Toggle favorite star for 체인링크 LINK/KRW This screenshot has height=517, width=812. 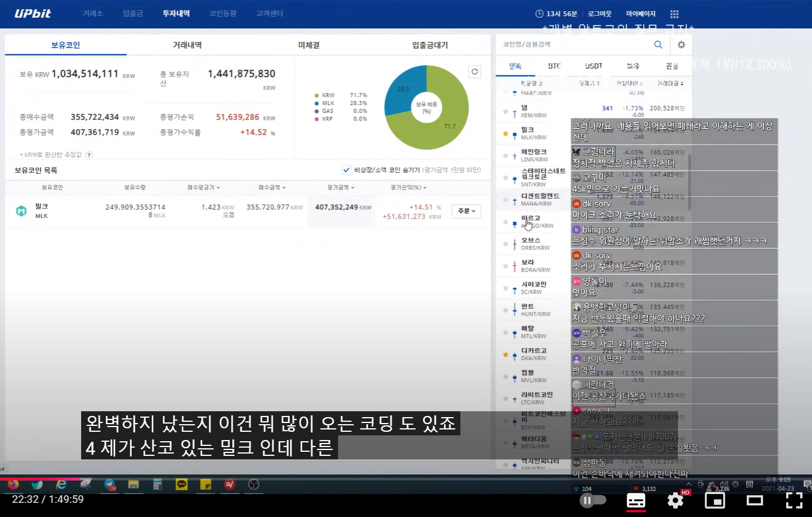[x=506, y=156]
